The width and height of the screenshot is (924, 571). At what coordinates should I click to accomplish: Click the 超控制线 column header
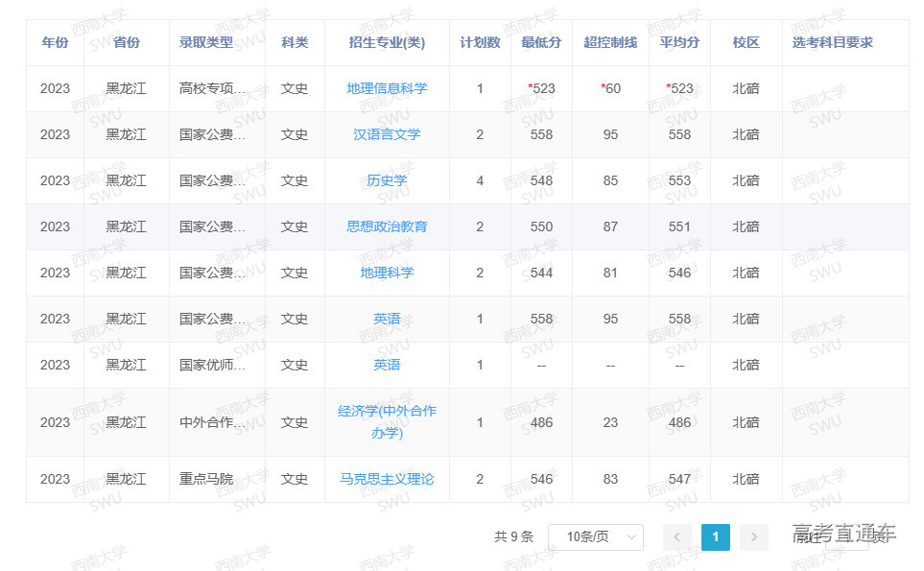coord(610,42)
